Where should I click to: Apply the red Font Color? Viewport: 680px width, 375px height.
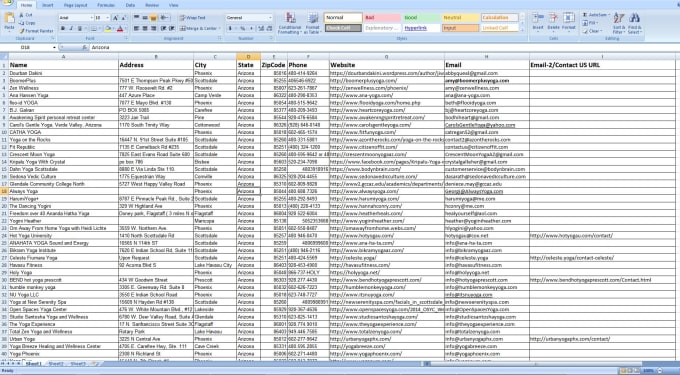point(120,29)
